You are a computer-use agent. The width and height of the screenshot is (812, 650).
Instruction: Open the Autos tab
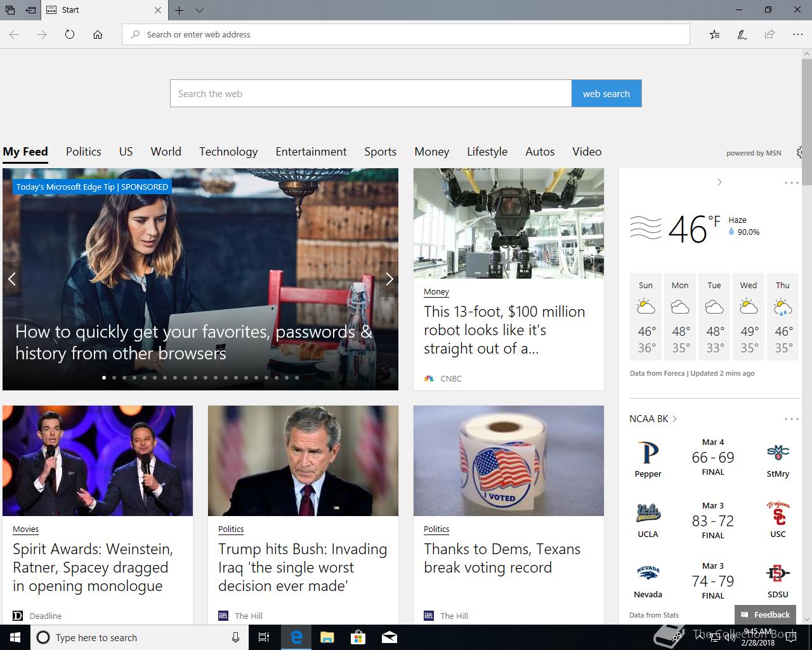[x=540, y=152]
